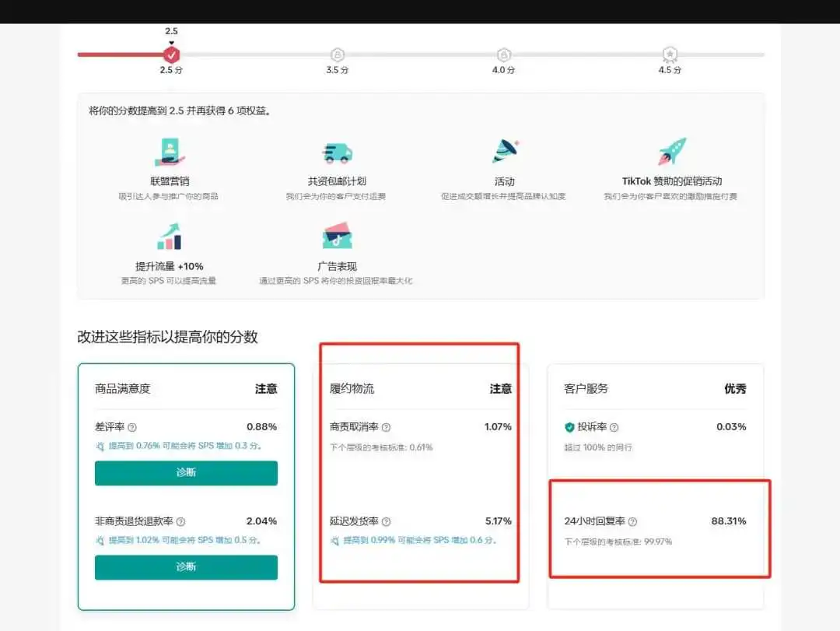Select the 商品满意度 card title
The image size is (840, 631).
[x=123, y=389]
